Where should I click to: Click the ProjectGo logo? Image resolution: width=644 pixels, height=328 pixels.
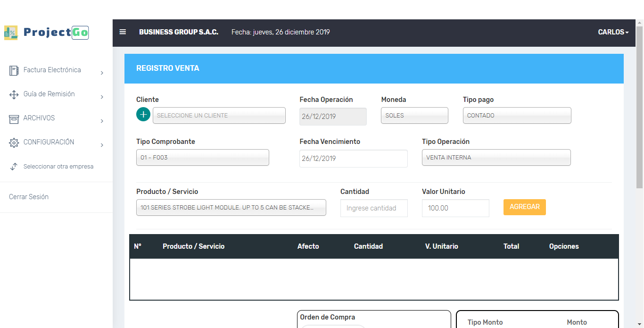click(x=46, y=32)
